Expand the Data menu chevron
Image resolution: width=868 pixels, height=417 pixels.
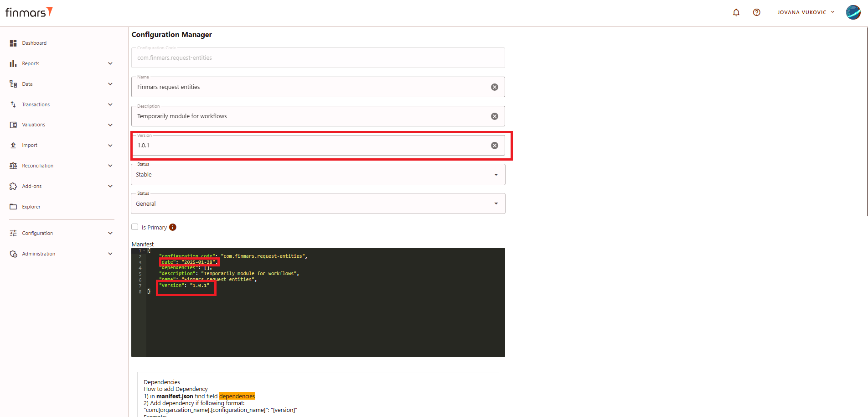(x=110, y=84)
